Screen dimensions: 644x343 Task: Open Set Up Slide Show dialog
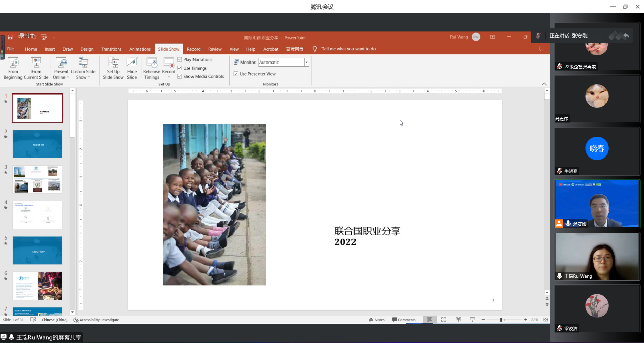pyautogui.click(x=113, y=67)
